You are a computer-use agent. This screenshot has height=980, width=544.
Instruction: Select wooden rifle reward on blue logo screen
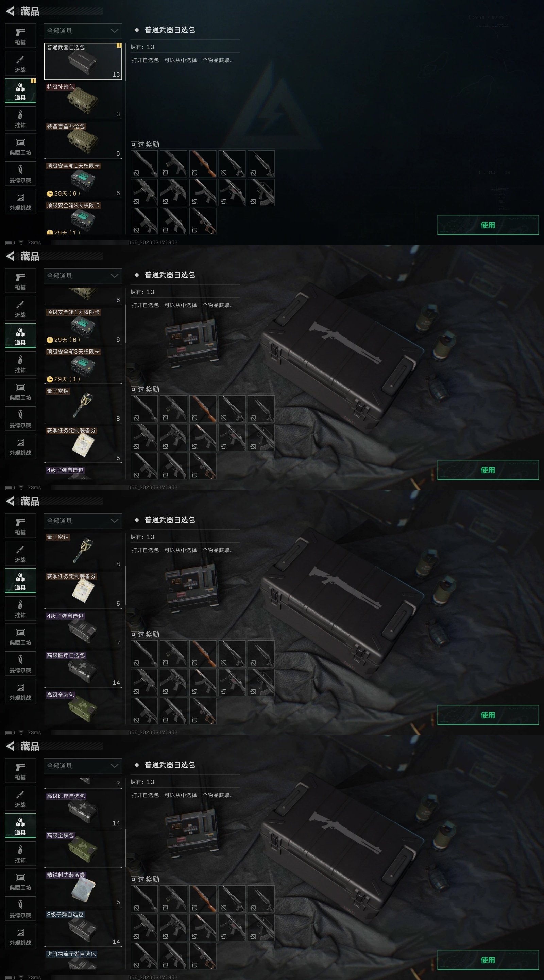[x=203, y=164]
